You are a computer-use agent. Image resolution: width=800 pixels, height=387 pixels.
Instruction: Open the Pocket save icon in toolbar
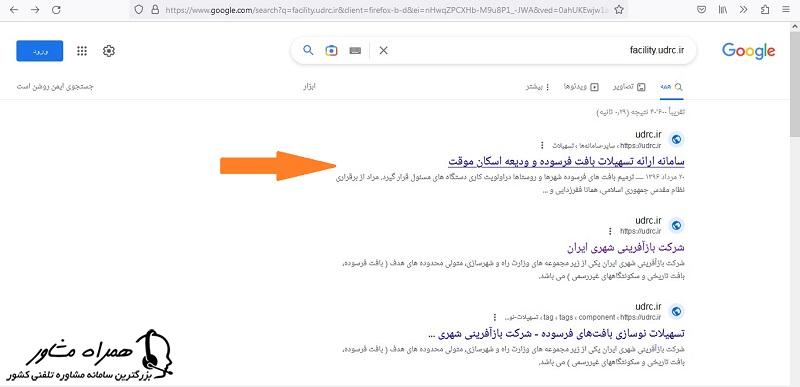click(702, 10)
